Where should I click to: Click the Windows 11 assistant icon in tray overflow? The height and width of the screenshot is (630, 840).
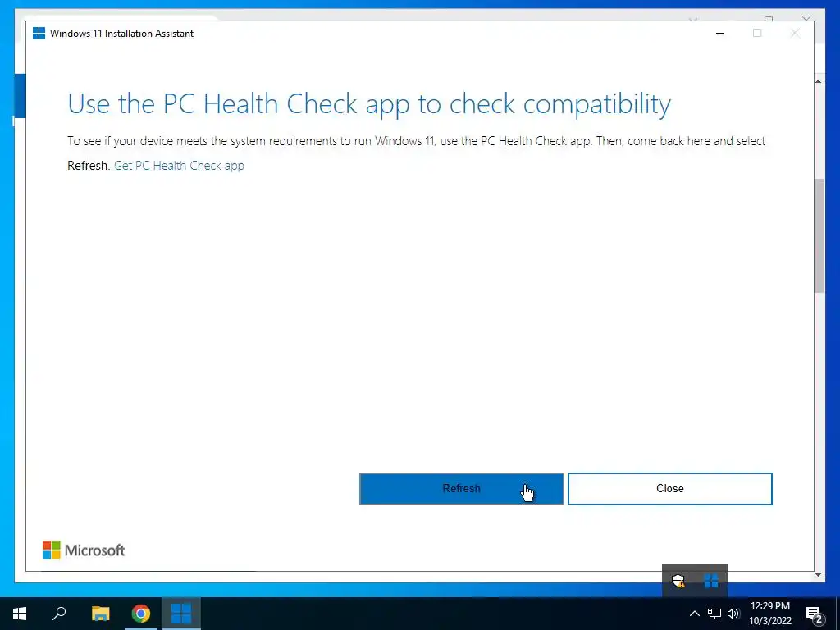click(711, 581)
